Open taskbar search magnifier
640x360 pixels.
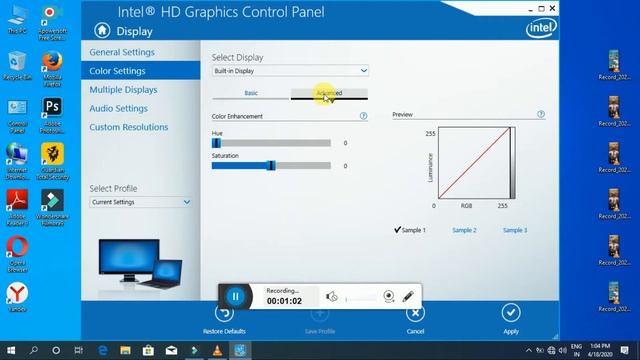(x=34, y=350)
